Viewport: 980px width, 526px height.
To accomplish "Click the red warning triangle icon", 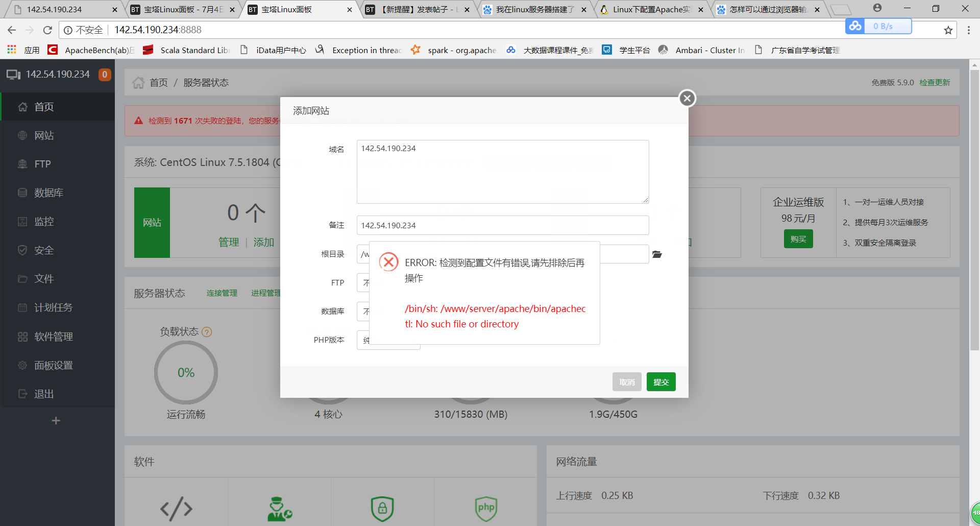I will pos(138,121).
